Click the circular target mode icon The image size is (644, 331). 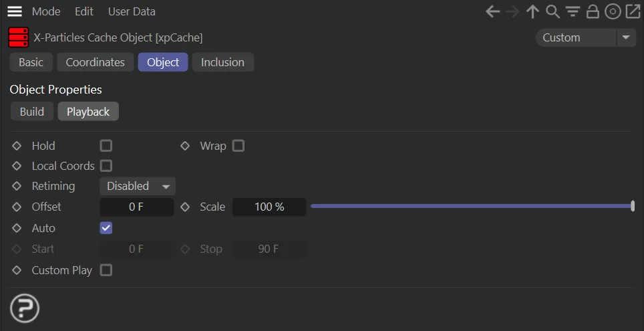click(613, 11)
